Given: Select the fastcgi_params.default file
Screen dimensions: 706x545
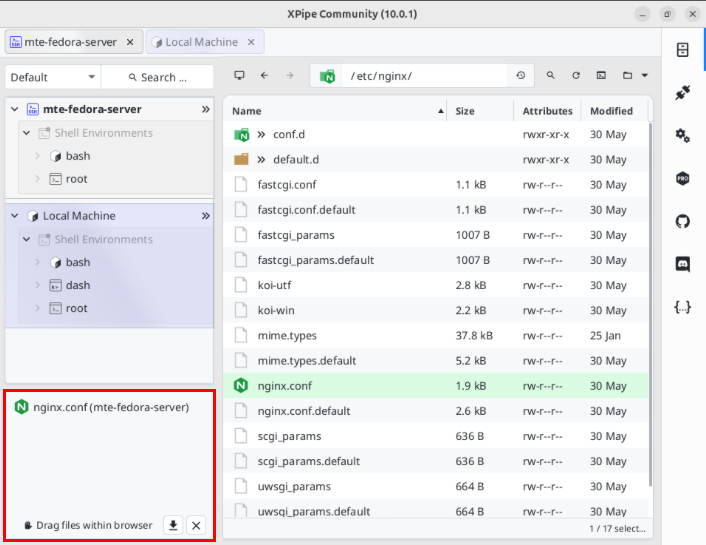Looking at the screenshot, I should tap(436, 260).
